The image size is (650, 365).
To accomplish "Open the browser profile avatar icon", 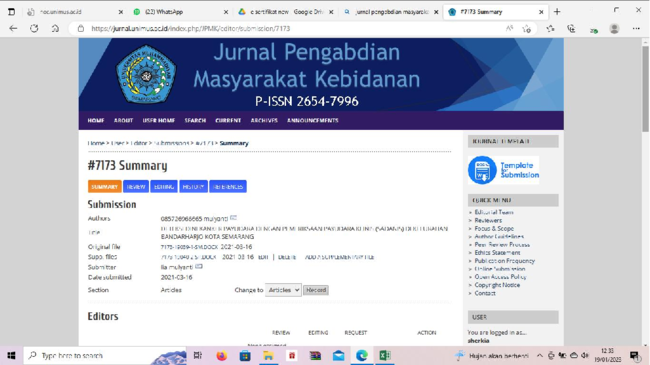I will point(614,29).
